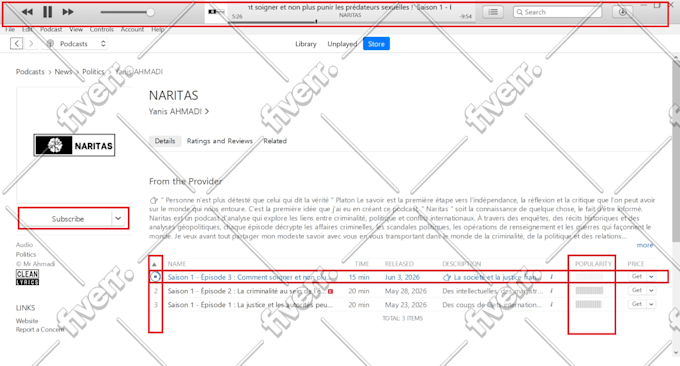Open the News breadcrumb link
The height and width of the screenshot is (366, 680).
(63, 72)
